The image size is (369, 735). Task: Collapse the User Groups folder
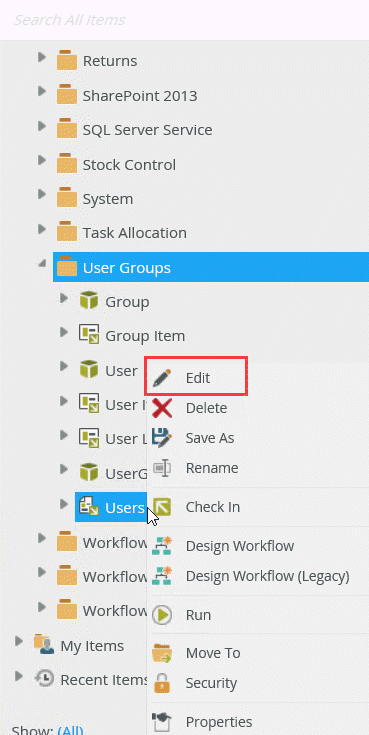(42, 264)
